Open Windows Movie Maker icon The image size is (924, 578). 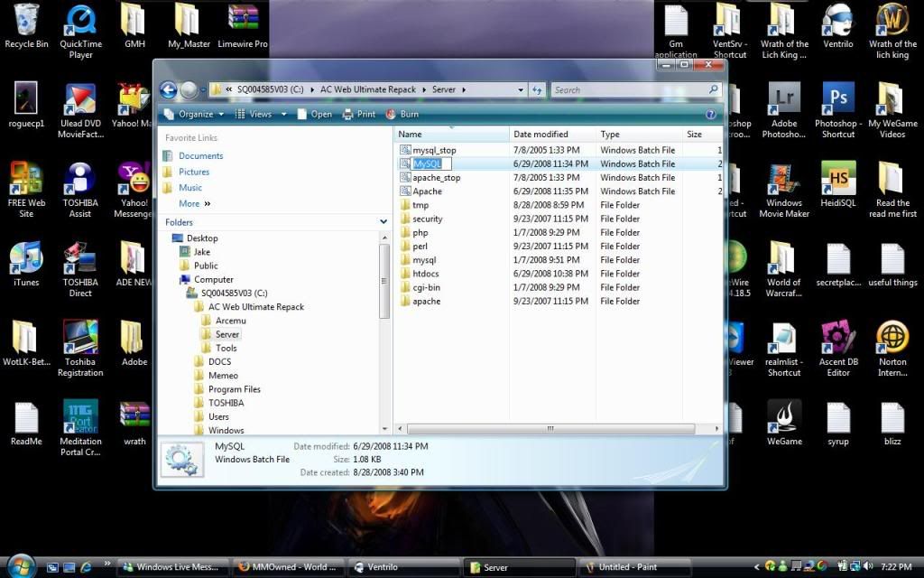(x=784, y=191)
